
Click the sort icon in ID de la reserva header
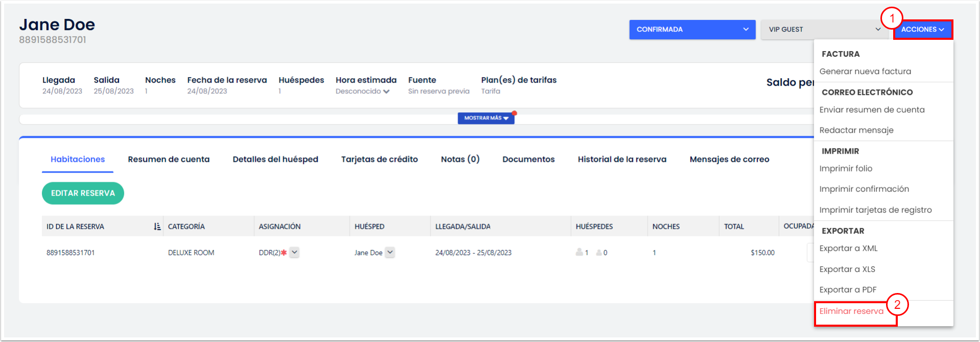pos(157,226)
